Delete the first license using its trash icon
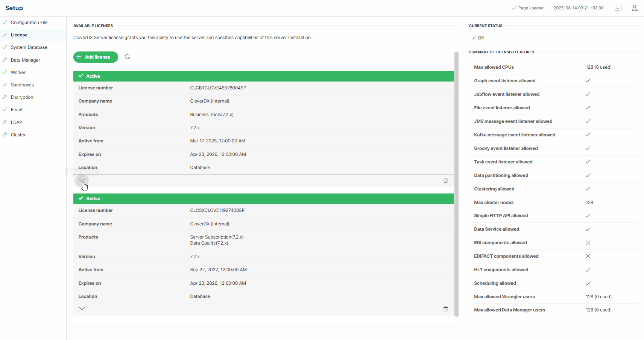The image size is (644, 340). [445, 180]
